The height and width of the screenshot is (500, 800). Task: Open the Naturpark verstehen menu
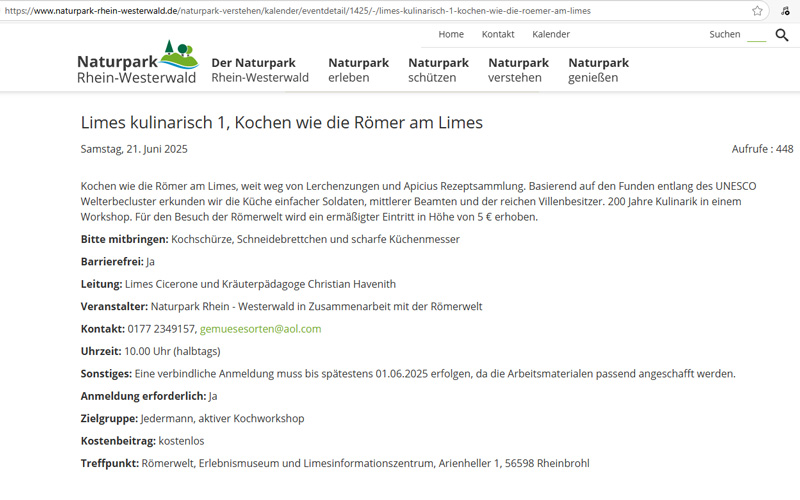[518, 70]
